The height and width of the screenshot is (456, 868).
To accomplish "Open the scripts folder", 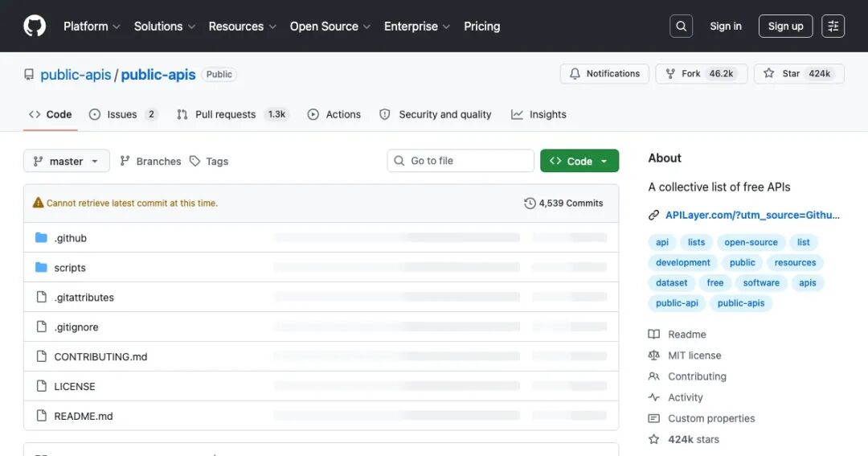I will pos(70,268).
